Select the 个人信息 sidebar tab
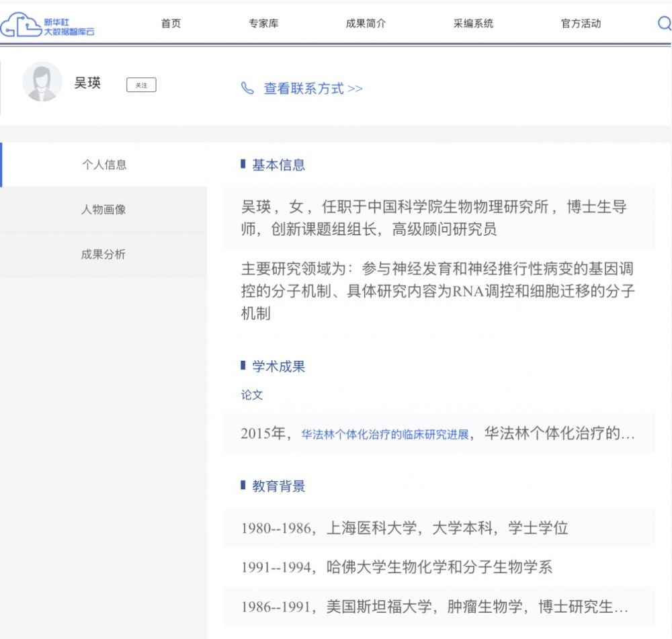The image size is (672, 639). click(x=104, y=165)
